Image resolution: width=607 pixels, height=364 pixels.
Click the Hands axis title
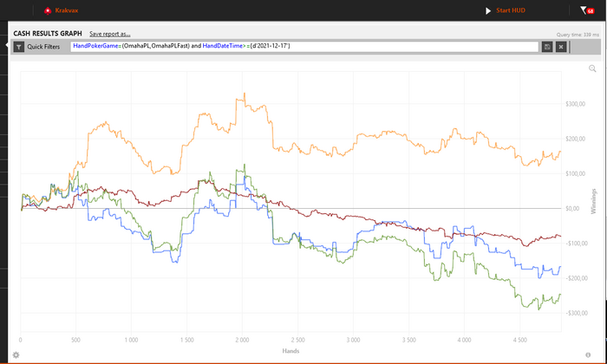(x=290, y=351)
